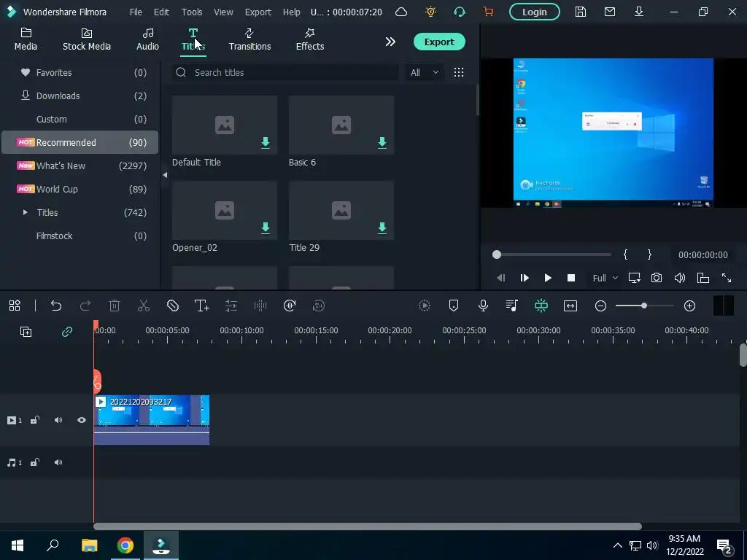Image resolution: width=747 pixels, height=560 pixels.
Task: Zoom out timeline with minus button
Action: [601, 306]
